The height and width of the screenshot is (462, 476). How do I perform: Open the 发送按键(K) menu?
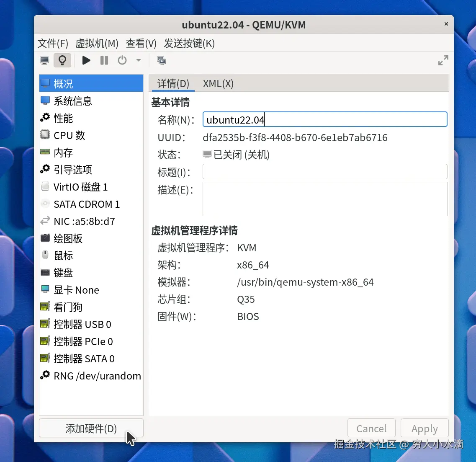pos(189,44)
